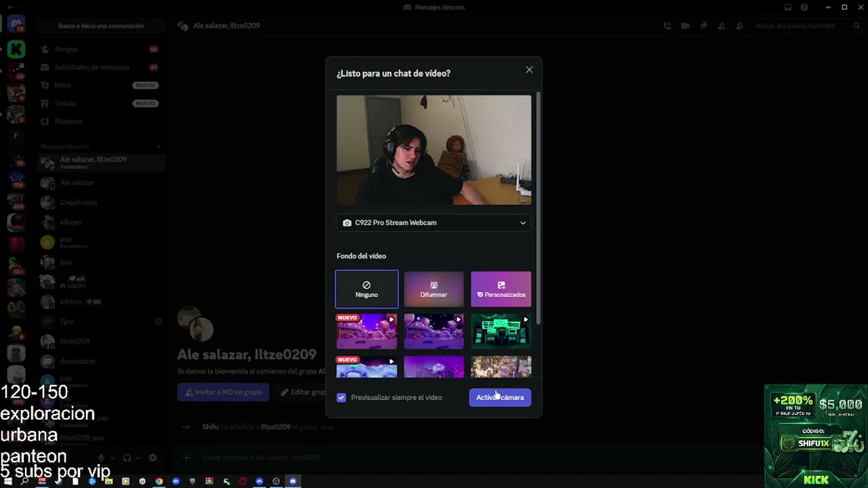Click the Buscar Ale salazar search field
Screen dimensions: 868x488
tap(807, 26)
